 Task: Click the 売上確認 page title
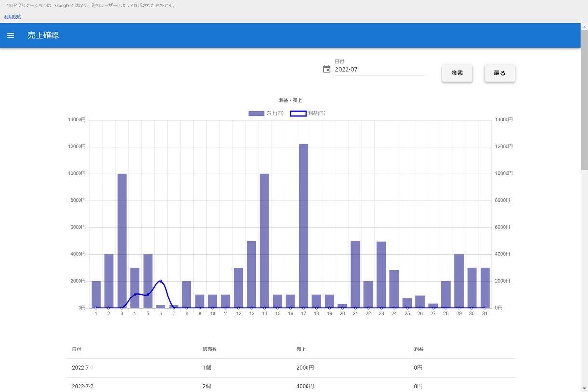tap(43, 35)
